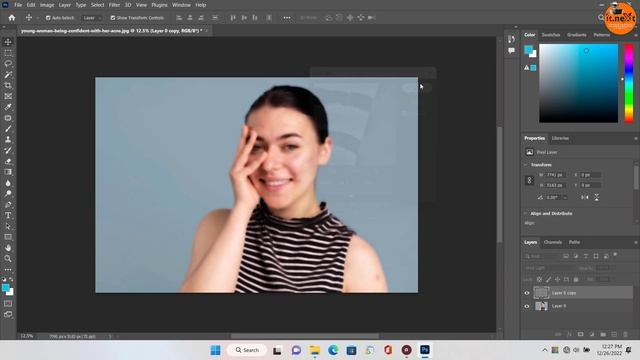Open the layer filter kind dropdown
The height and width of the screenshot is (360, 640).
(541, 256)
